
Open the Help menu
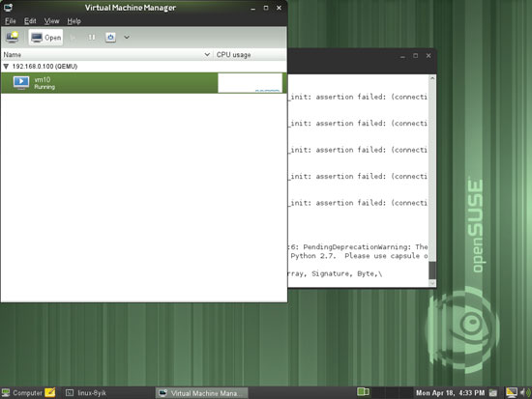click(74, 21)
